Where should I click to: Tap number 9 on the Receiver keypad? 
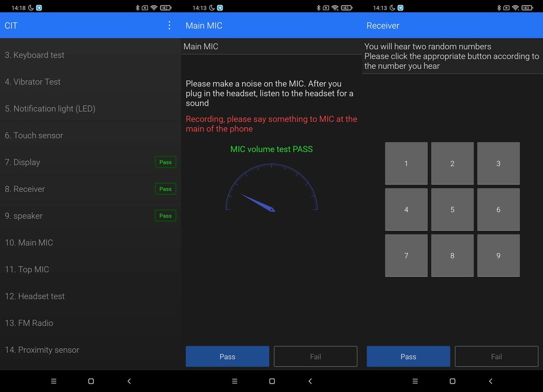[498, 256]
